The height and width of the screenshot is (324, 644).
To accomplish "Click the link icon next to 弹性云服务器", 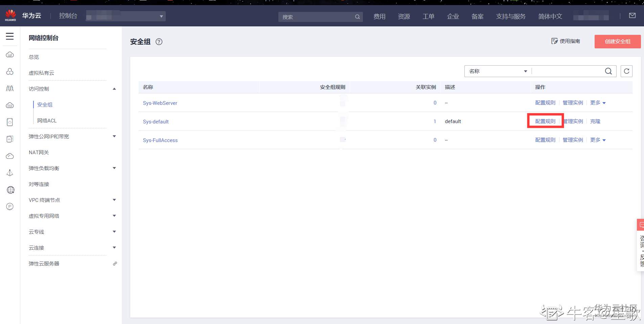I will [x=115, y=263].
